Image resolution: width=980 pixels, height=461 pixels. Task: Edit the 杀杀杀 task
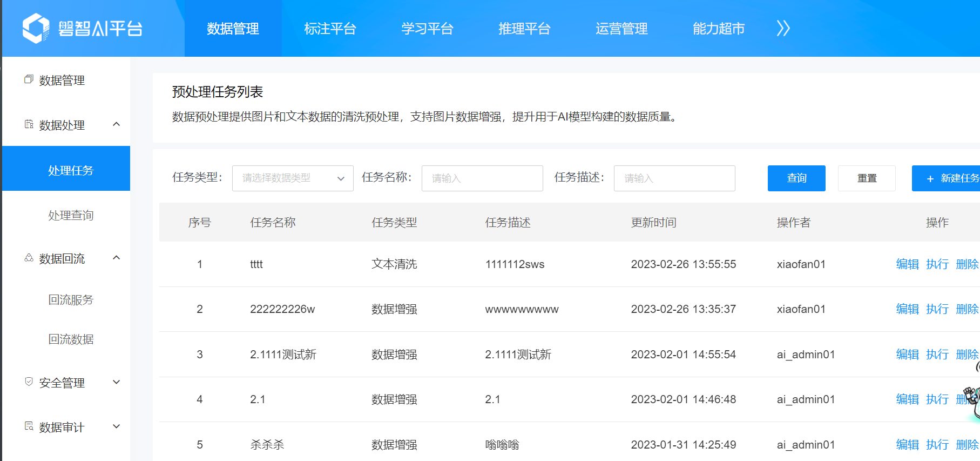(907, 444)
